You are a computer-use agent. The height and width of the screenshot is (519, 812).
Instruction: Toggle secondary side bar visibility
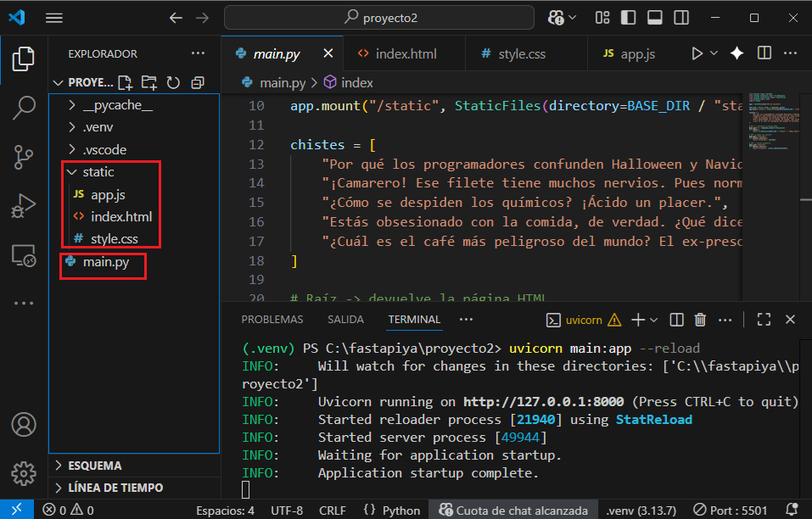[681, 18]
